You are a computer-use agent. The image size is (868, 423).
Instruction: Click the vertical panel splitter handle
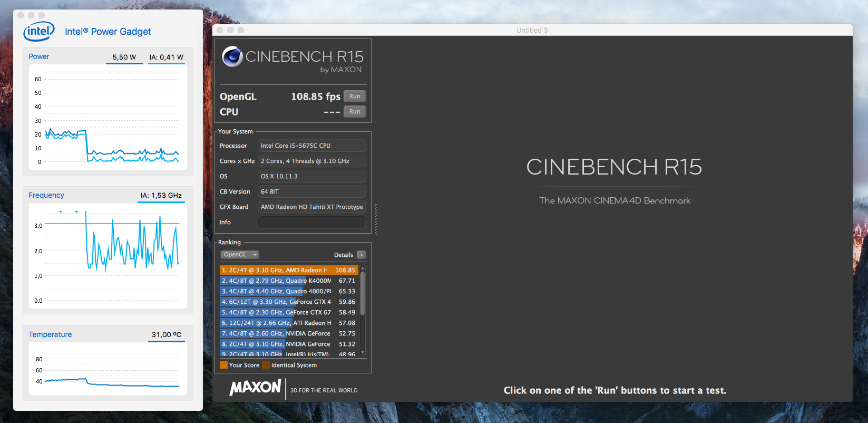[x=376, y=219]
